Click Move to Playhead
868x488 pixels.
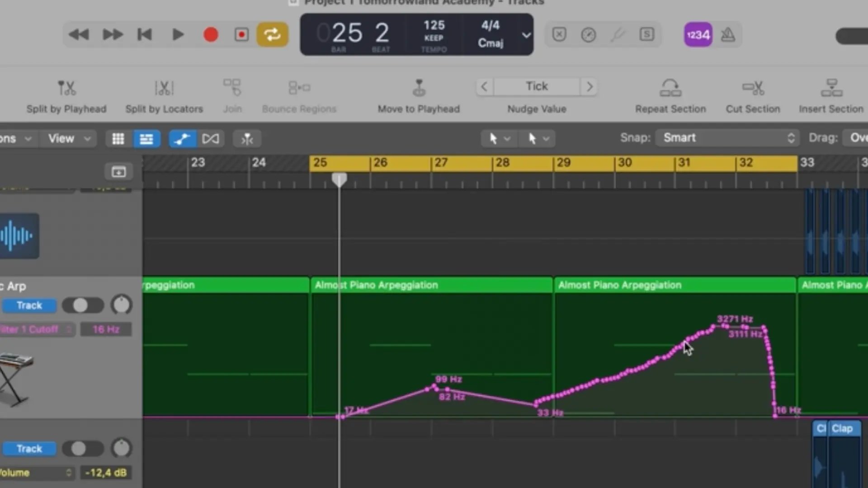click(419, 96)
